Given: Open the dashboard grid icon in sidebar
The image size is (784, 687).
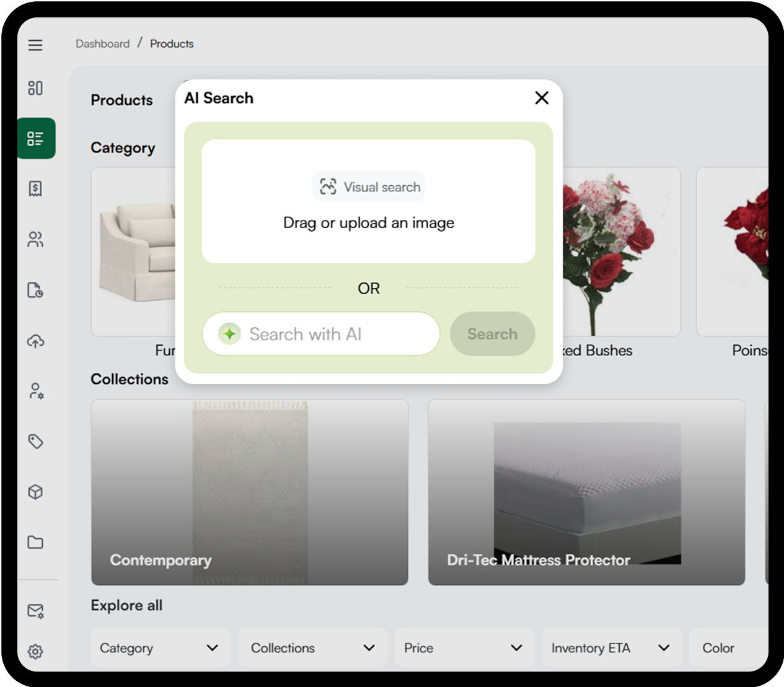Looking at the screenshot, I should pos(35,88).
